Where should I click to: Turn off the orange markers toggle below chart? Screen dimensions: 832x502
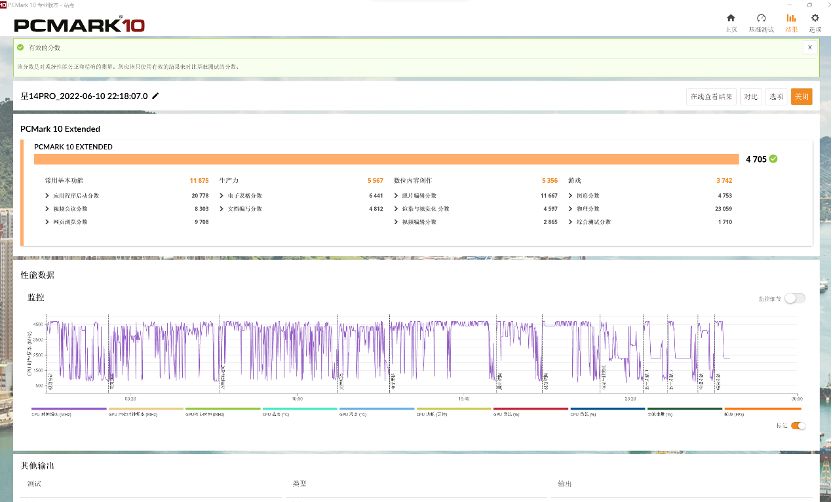click(x=798, y=426)
